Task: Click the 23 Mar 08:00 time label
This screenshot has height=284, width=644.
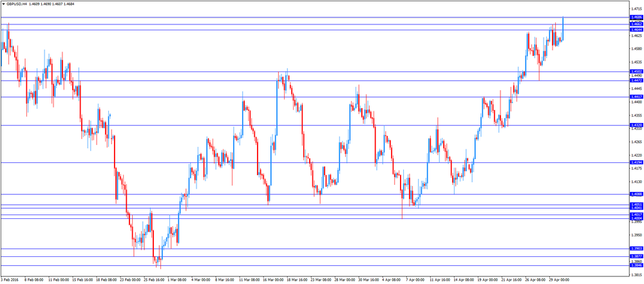Action: click(x=321, y=280)
